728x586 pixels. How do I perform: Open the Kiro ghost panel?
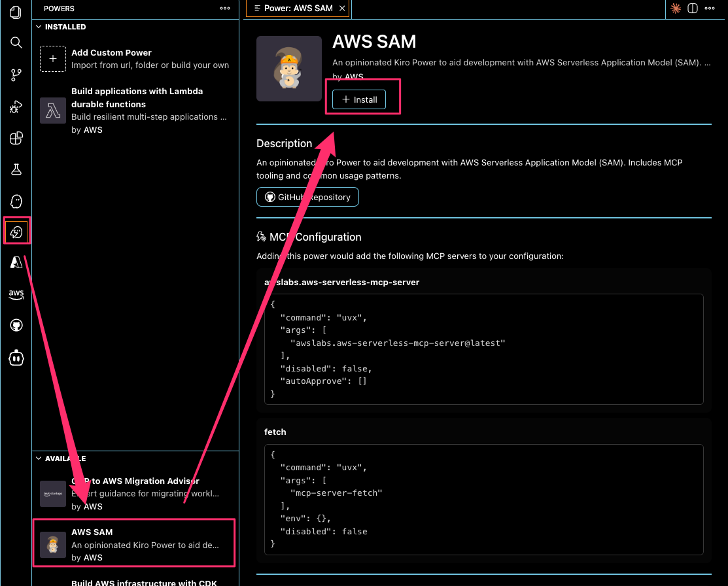[x=16, y=201]
